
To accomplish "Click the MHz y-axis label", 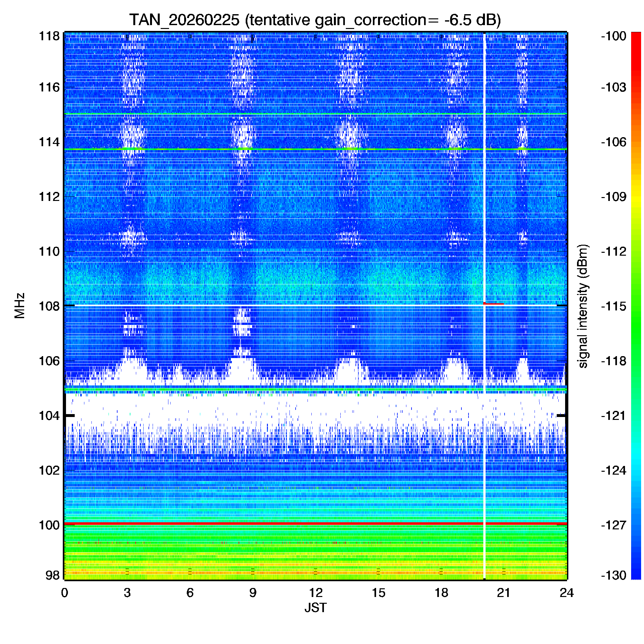I will [x=20, y=306].
